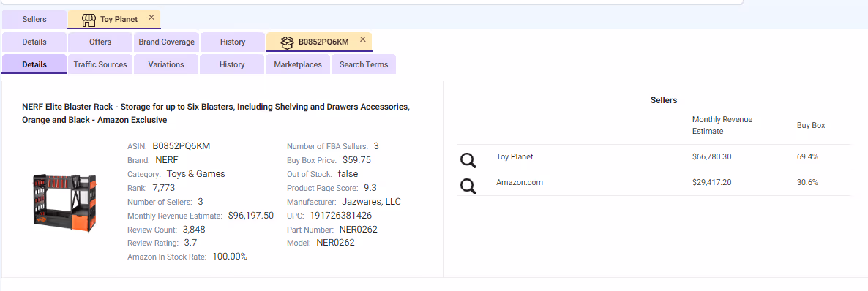This screenshot has height=291, width=868.
Task: Open the Variations tab
Action: (x=166, y=64)
